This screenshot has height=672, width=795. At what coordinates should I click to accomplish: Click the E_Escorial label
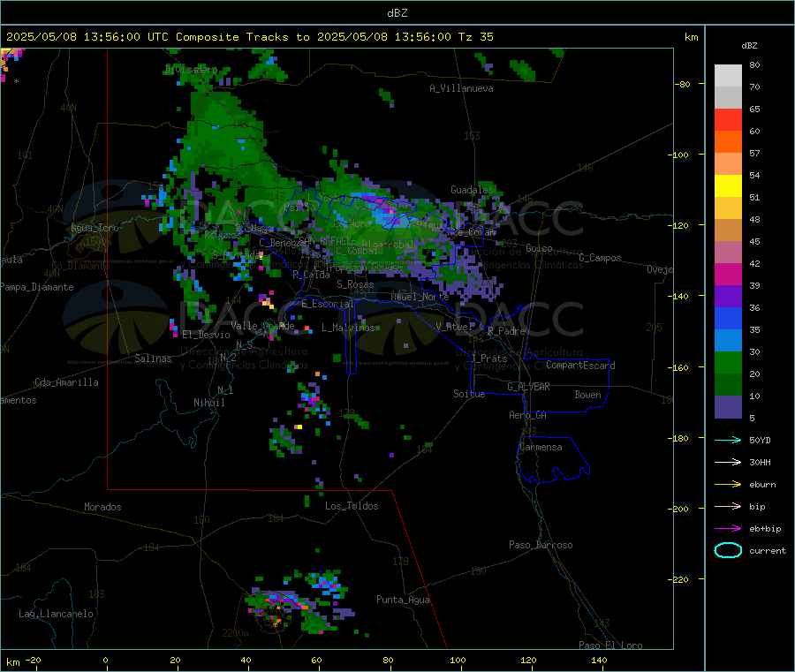coord(327,304)
